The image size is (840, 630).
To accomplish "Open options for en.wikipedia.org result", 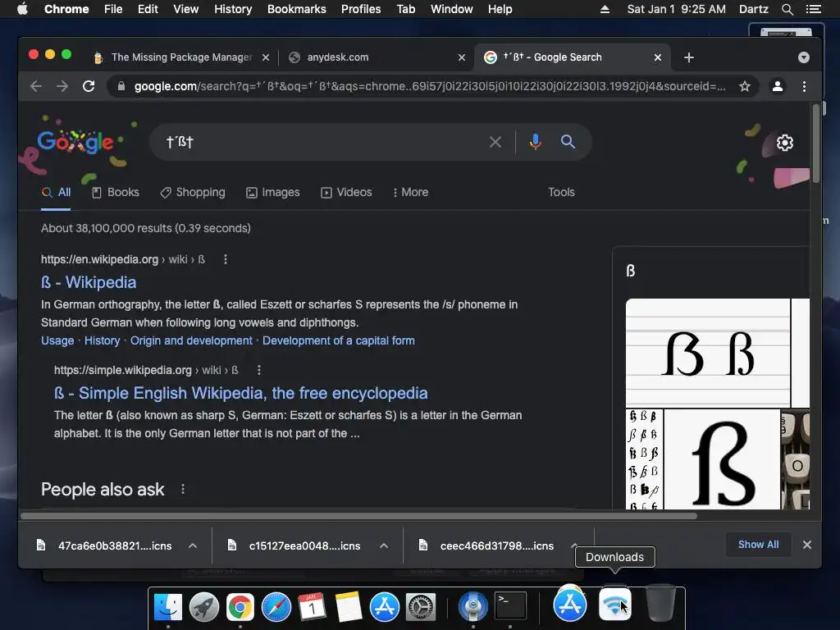I will pos(226,259).
